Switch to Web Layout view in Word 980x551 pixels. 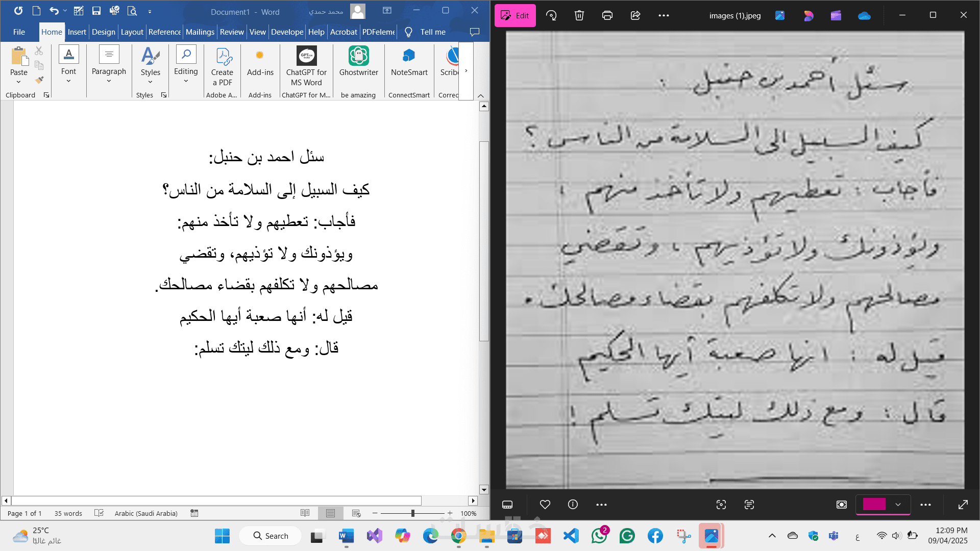[x=356, y=513]
